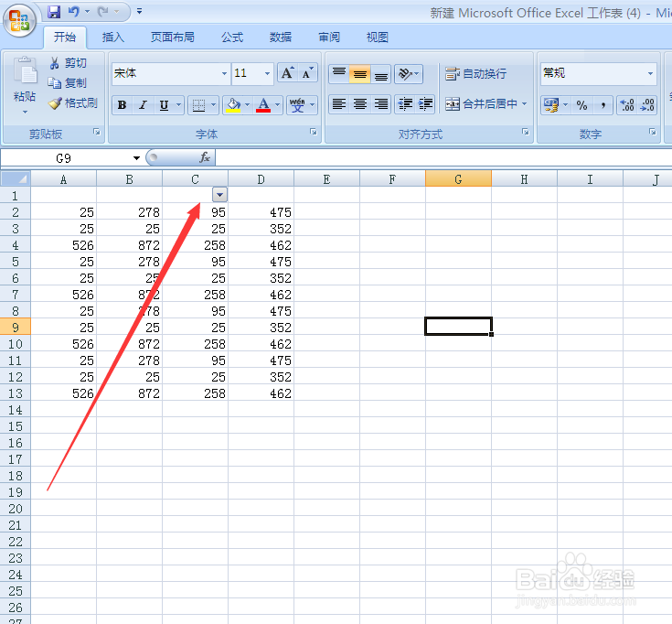Apply comma style
The height and width of the screenshot is (624, 672).
tap(603, 105)
